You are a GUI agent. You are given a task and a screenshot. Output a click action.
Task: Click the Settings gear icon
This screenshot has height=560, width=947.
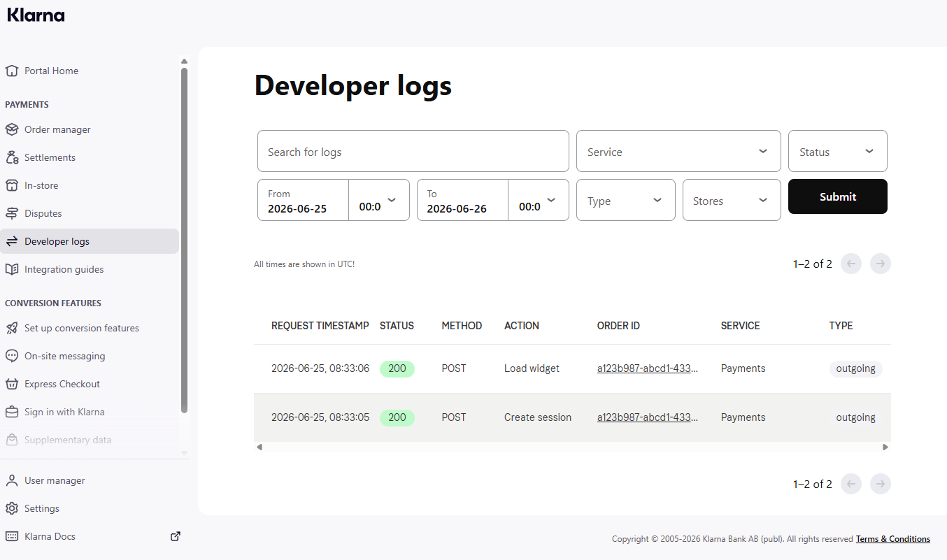click(x=11, y=508)
